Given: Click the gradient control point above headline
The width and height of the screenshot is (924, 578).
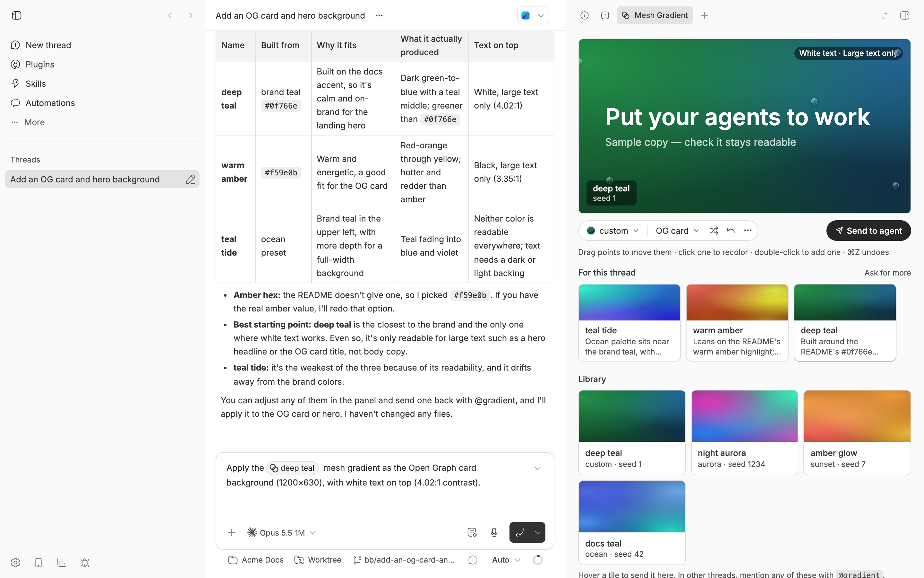Looking at the screenshot, I should (x=814, y=101).
